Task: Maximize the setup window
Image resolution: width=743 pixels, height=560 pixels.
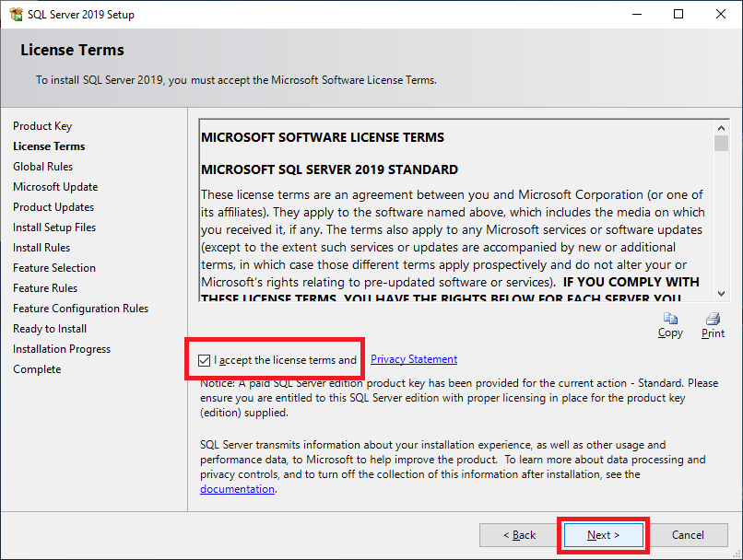Action: click(678, 14)
